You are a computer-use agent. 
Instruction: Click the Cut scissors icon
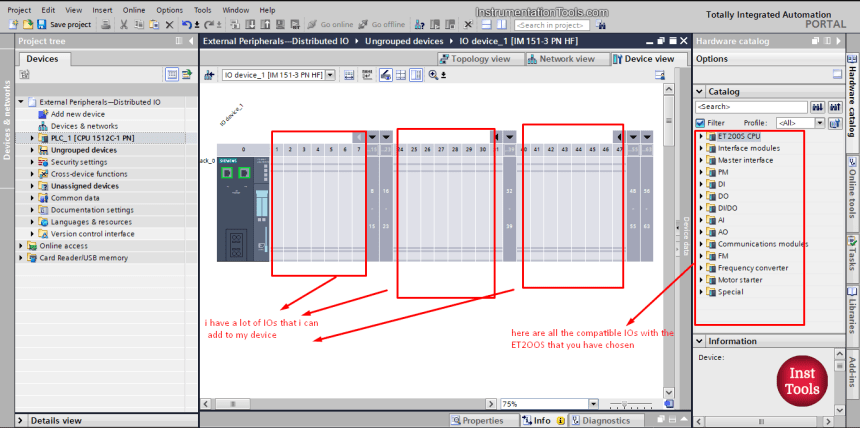124,25
